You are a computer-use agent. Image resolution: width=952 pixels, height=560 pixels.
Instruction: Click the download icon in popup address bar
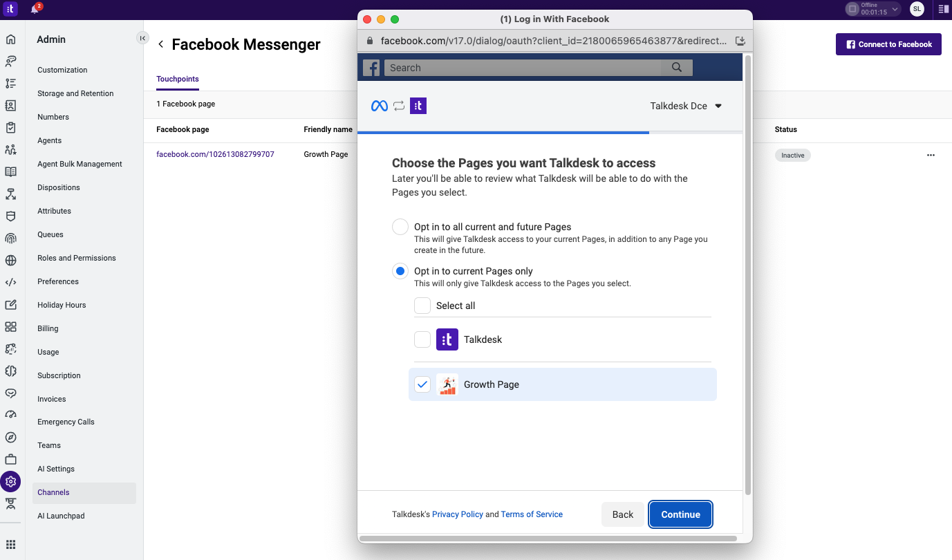740,41
